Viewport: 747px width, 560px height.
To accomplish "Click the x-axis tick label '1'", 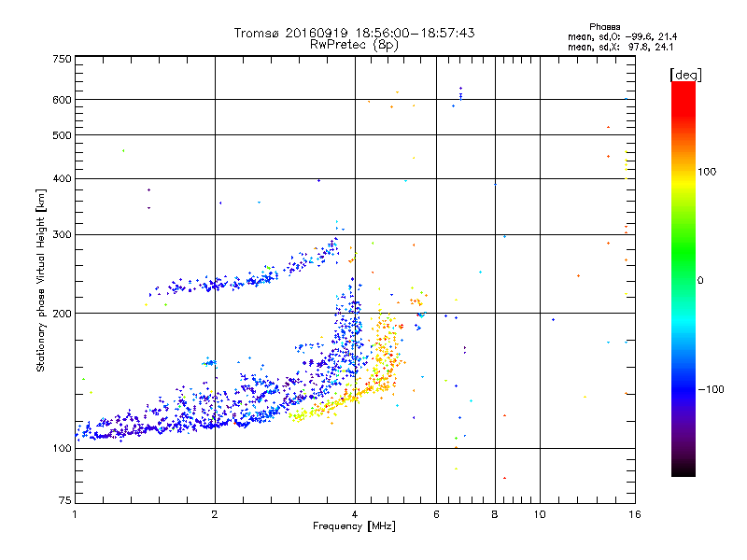I will pos(75,514).
